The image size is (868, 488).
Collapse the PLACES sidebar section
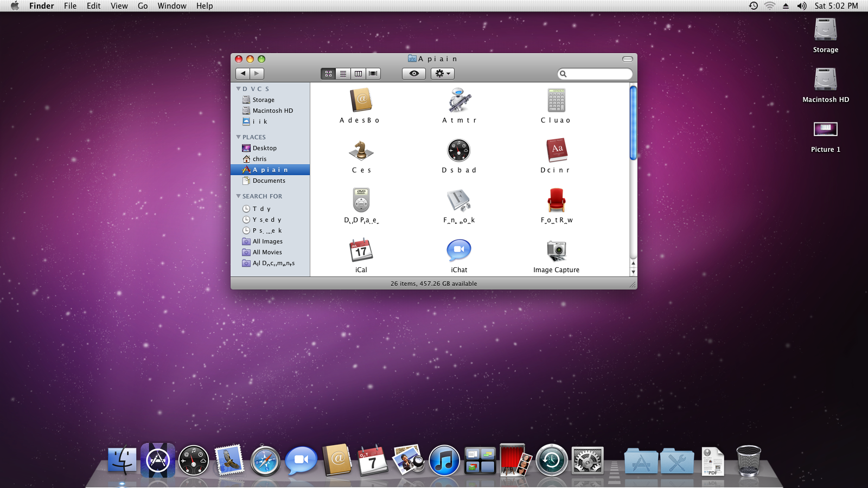tap(238, 137)
